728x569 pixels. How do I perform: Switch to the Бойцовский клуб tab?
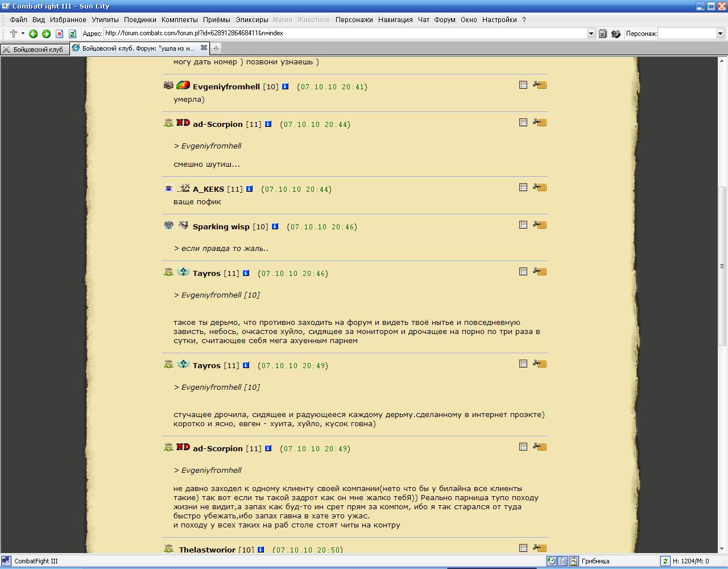tap(35, 50)
